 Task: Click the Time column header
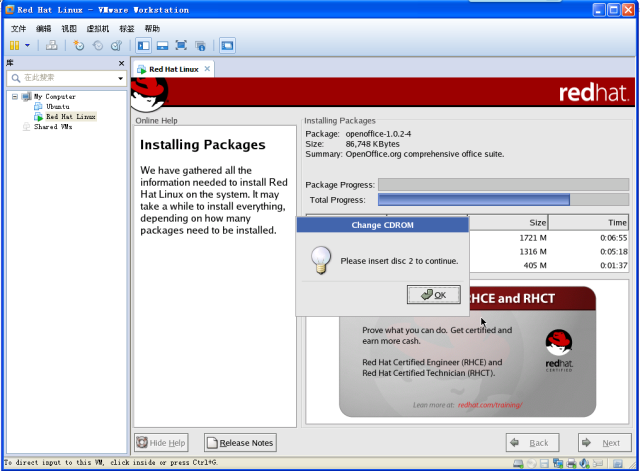click(x=588, y=222)
